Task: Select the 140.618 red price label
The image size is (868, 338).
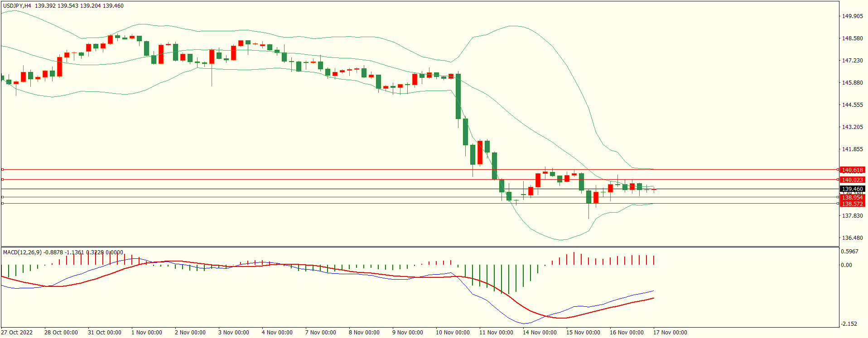Action: (x=852, y=170)
